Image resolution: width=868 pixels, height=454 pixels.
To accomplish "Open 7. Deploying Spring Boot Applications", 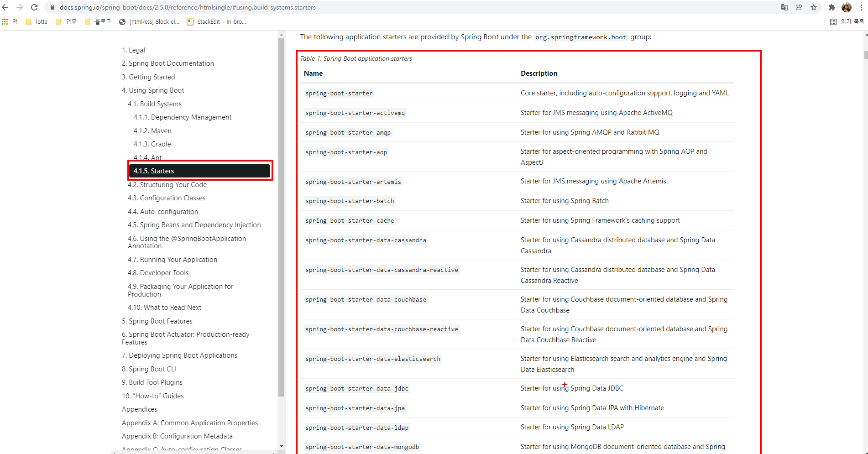I will pyautogui.click(x=179, y=355).
